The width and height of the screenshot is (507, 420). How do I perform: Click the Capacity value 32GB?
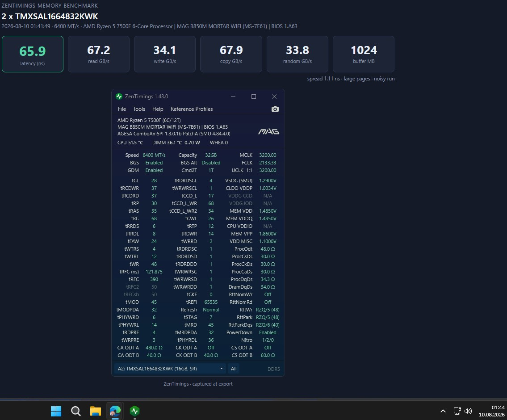(x=211, y=155)
